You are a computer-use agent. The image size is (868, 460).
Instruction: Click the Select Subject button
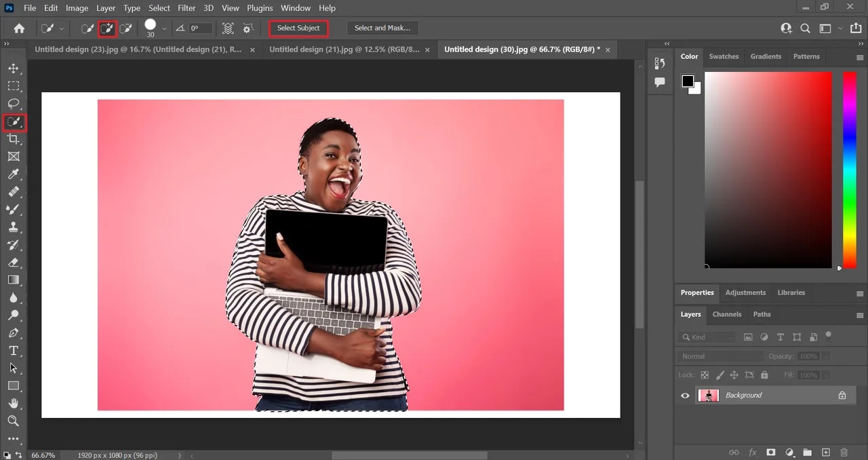point(298,28)
